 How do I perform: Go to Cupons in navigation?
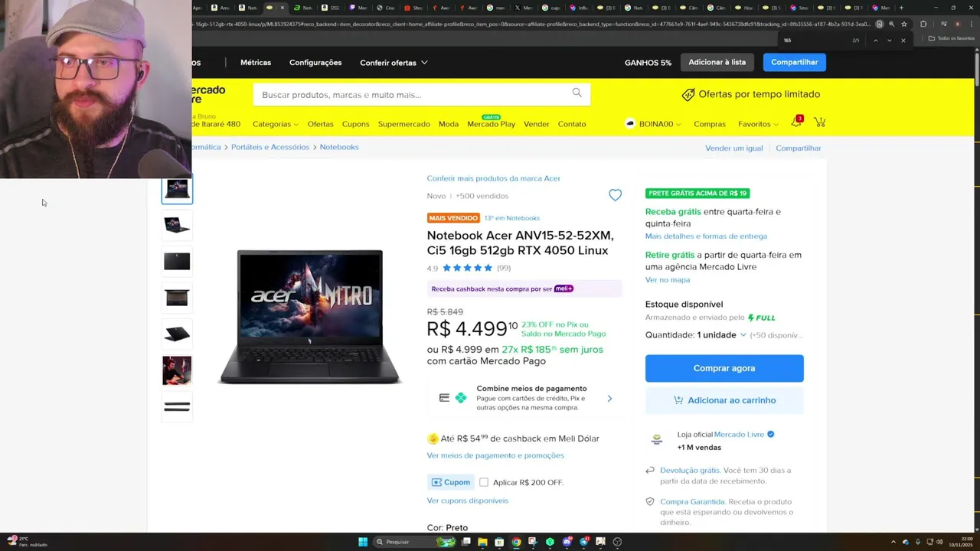pos(355,124)
